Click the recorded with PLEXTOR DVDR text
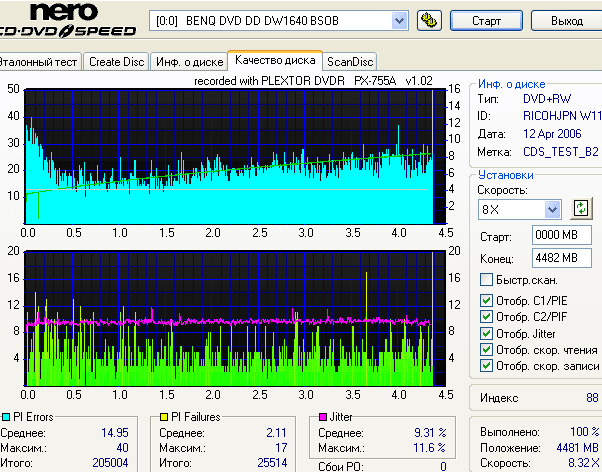602x472 pixels. [313, 81]
